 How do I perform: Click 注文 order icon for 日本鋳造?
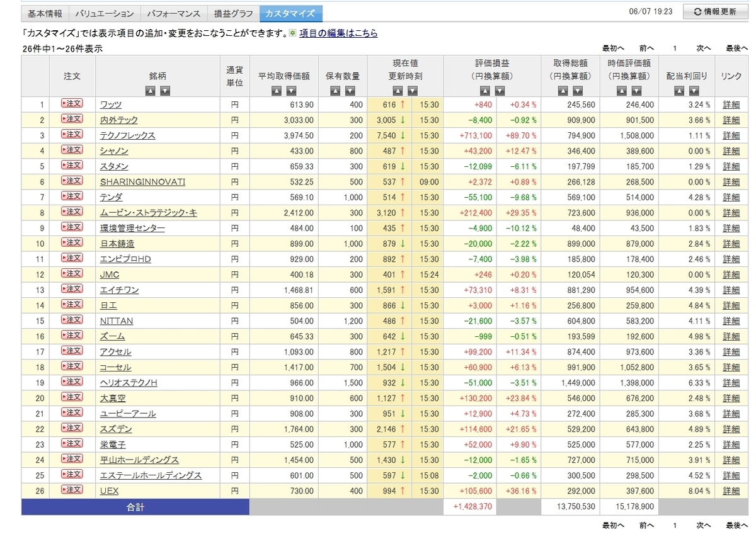tap(72, 242)
